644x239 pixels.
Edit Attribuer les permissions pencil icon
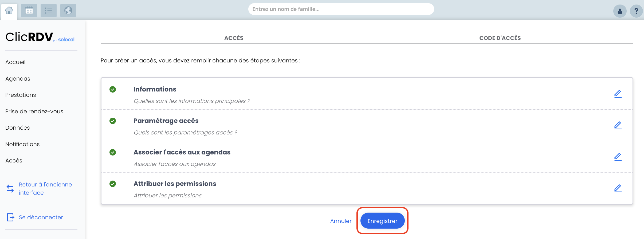(x=618, y=188)
